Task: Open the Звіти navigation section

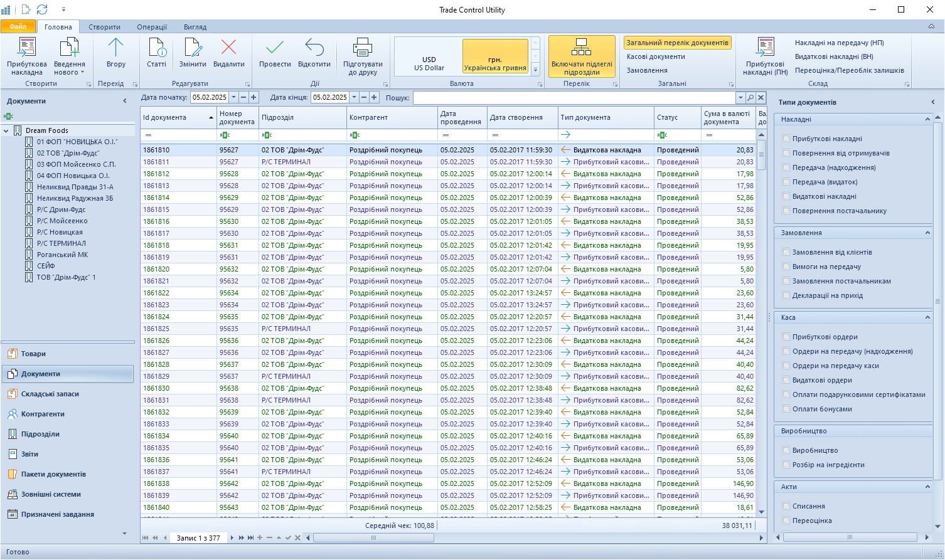Action: tap(68, 454)
